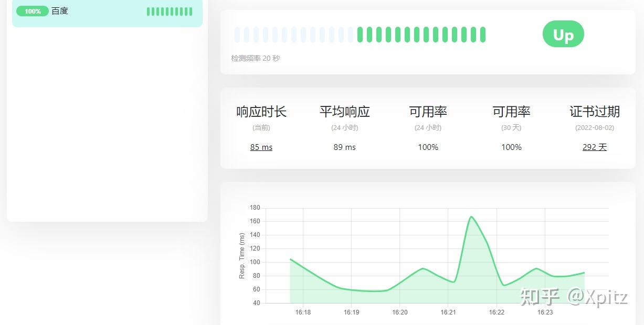The image size is (644, 325).
Task: Click the 16:20 time axis label
Action: 400,312
